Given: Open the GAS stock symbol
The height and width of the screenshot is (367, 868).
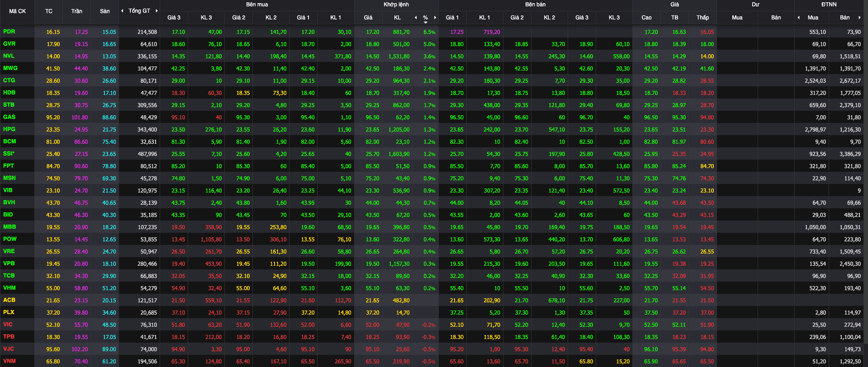Looking at the screenshot, I should (9, 117).
